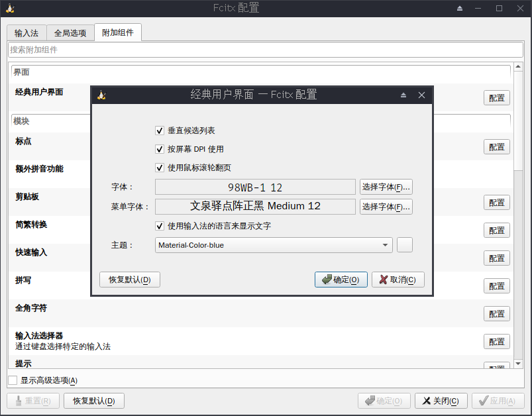This screenshot has height=416, width=532.
Task: Click the shade arrow icon in the main window title bar
Action: pyautogui.click(x=460, y=8)
